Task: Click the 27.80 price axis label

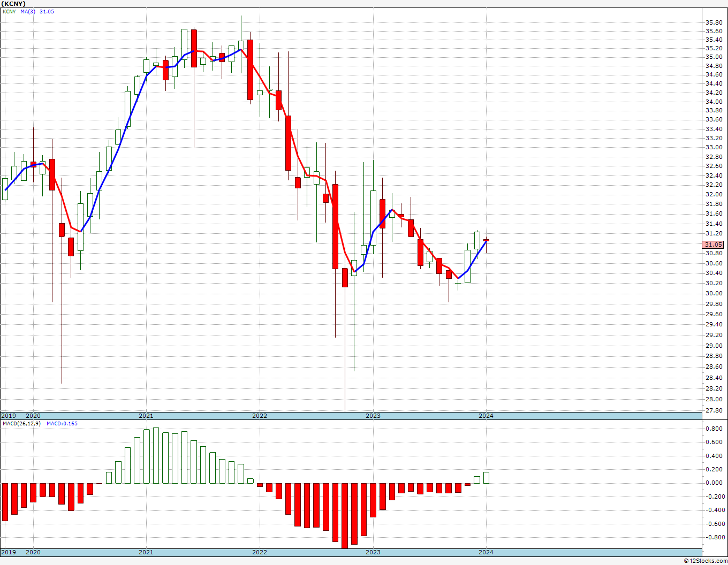Action: point(714,411)
